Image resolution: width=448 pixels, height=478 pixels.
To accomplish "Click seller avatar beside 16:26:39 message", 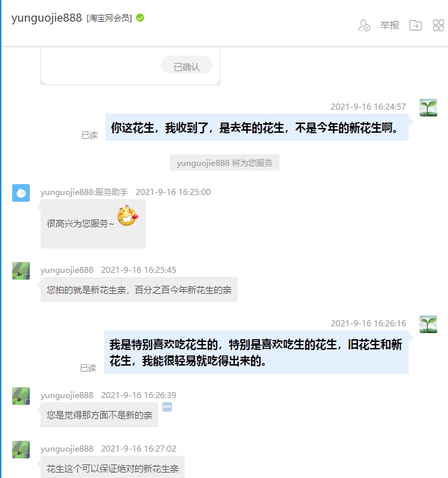I will (x=21, y=396).
